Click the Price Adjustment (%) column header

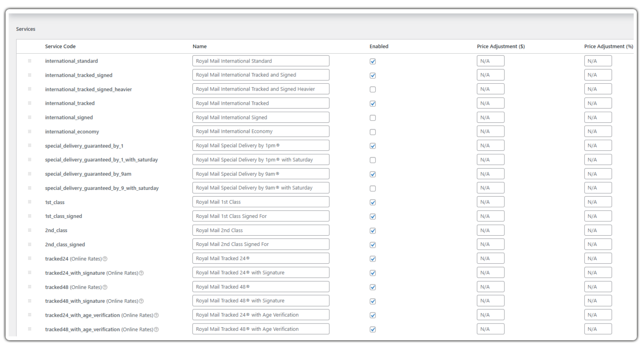click(x=609, y=46)
